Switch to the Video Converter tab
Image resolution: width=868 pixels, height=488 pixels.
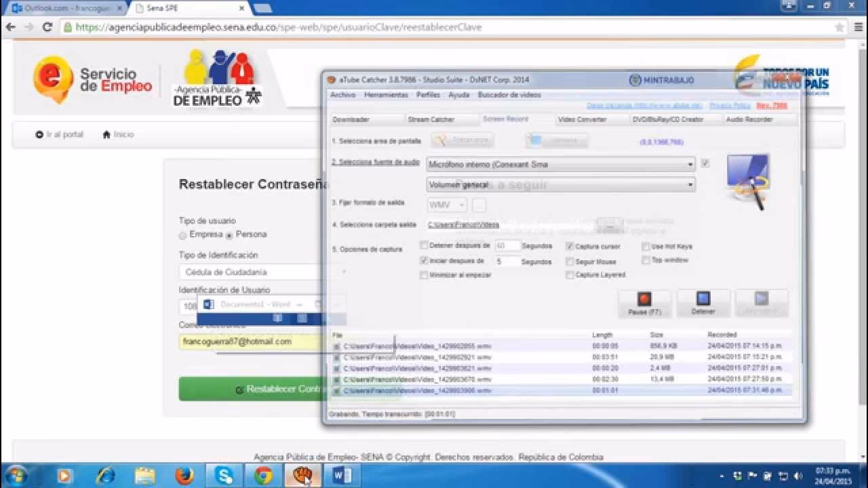(582, 119)
